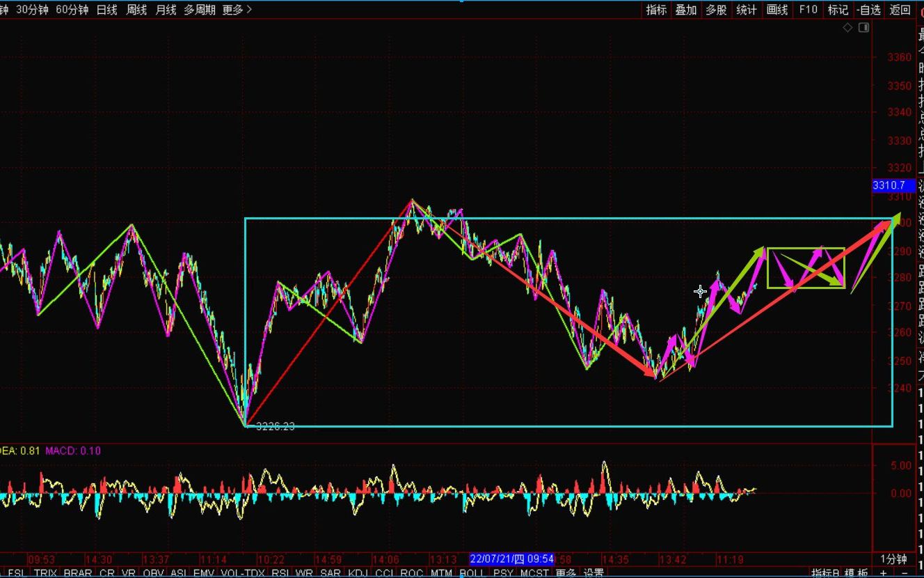Select the BRAR indicator tab
Screen dimensions: 924x578
pos(77,573)
